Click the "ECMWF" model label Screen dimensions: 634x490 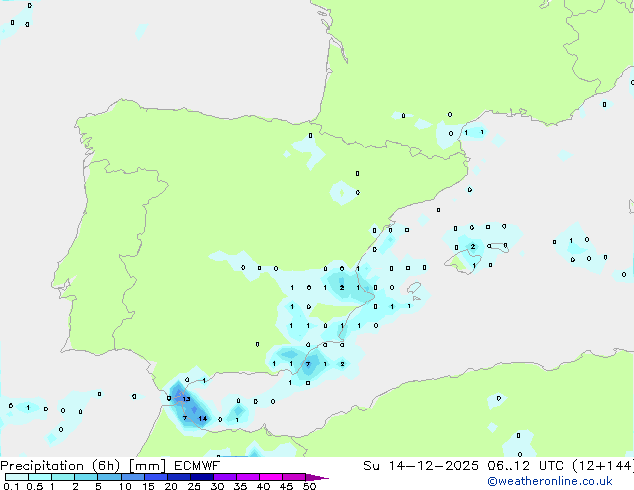click(x=197, y=466)
